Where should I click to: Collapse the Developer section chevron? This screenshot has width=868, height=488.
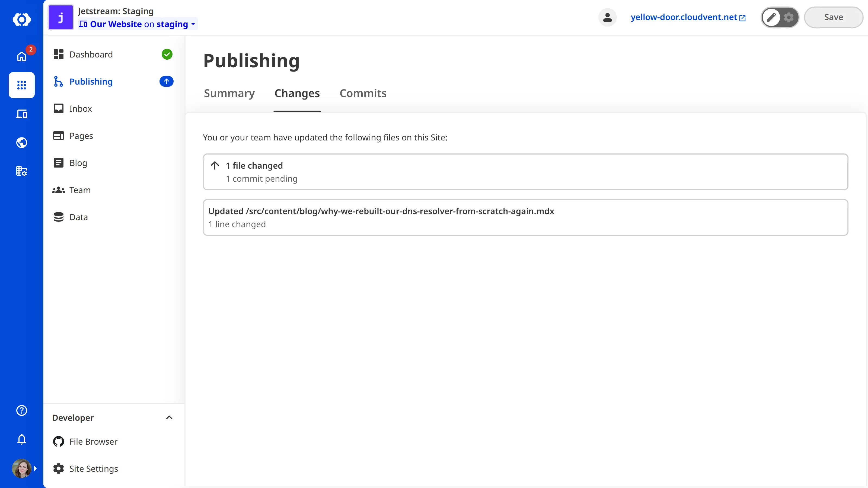pyautogui.click(x=169, y=418)
